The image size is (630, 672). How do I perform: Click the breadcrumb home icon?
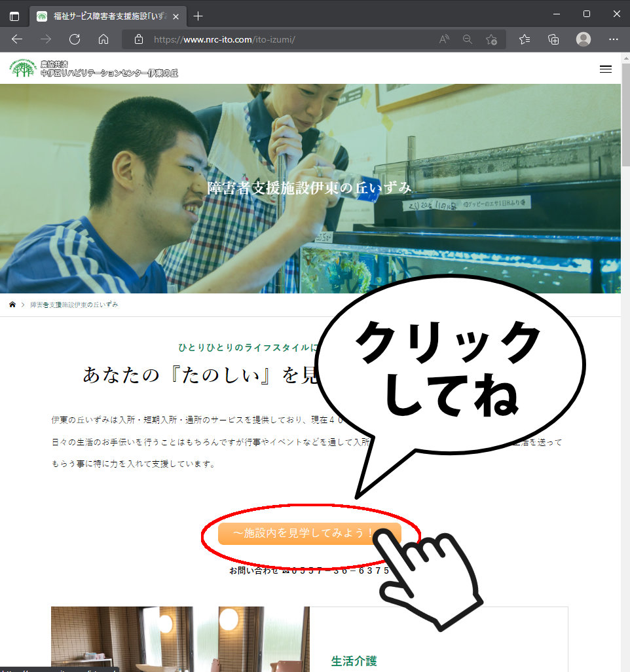pos(12,305)
